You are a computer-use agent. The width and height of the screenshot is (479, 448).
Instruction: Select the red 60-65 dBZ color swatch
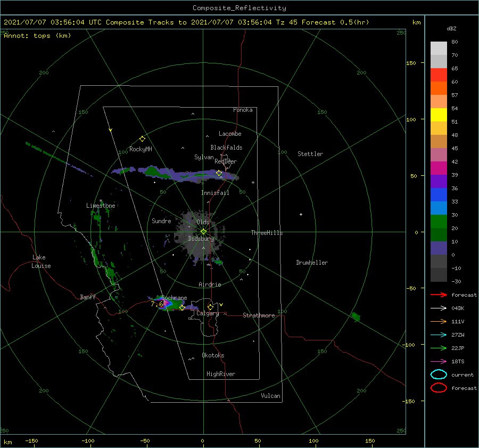pyautogui.click(x=439, y=75)
